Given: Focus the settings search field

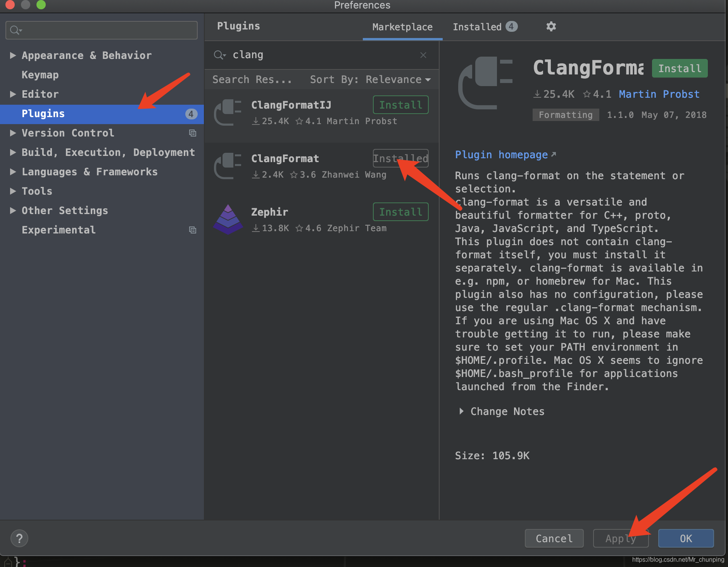Looking at the screenshot, I should (x=102, y=30).
